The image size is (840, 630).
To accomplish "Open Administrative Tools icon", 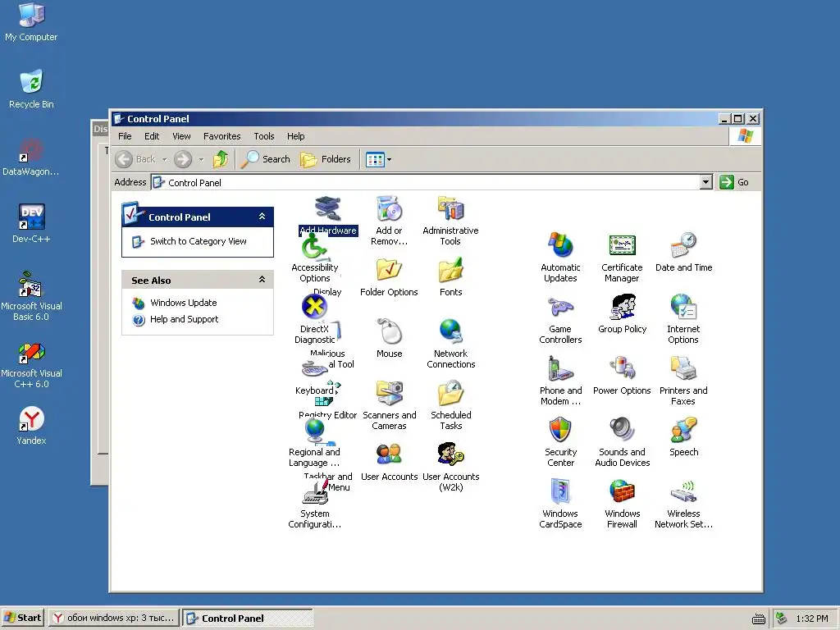I will [450, 209].
